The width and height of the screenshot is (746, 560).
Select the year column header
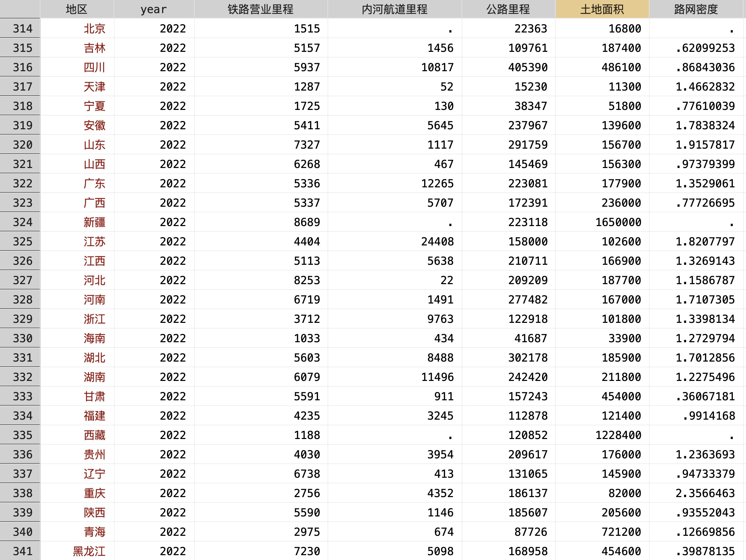(153, 9)
